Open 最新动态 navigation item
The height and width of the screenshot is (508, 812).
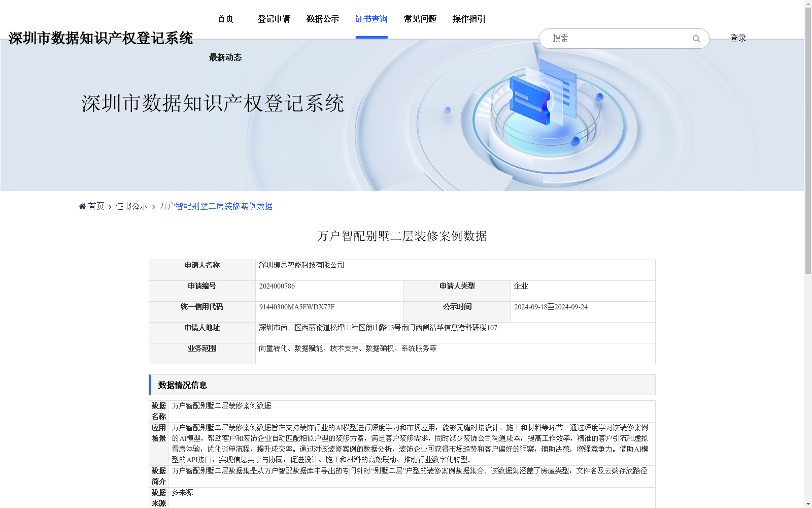pyautogui.click(x=225, y=57)
